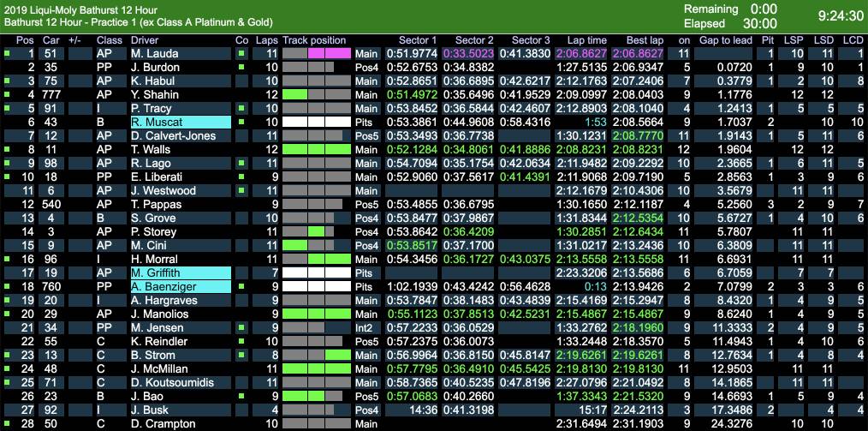Viewport: 868px width, 431px height.
Task: Select highlighted driver M. Griffith
Action: pyautogui.click(x=180, y=272)
